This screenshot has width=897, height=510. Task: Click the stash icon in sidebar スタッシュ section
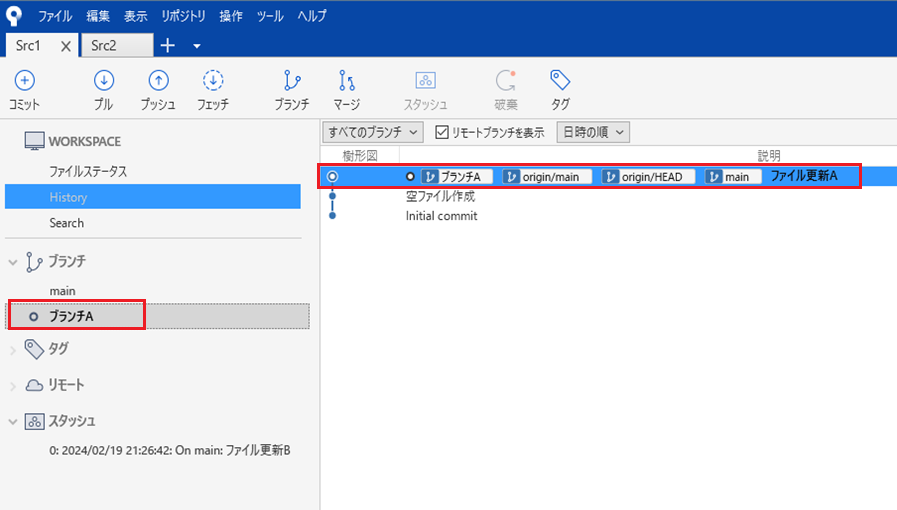coord(34,422)
